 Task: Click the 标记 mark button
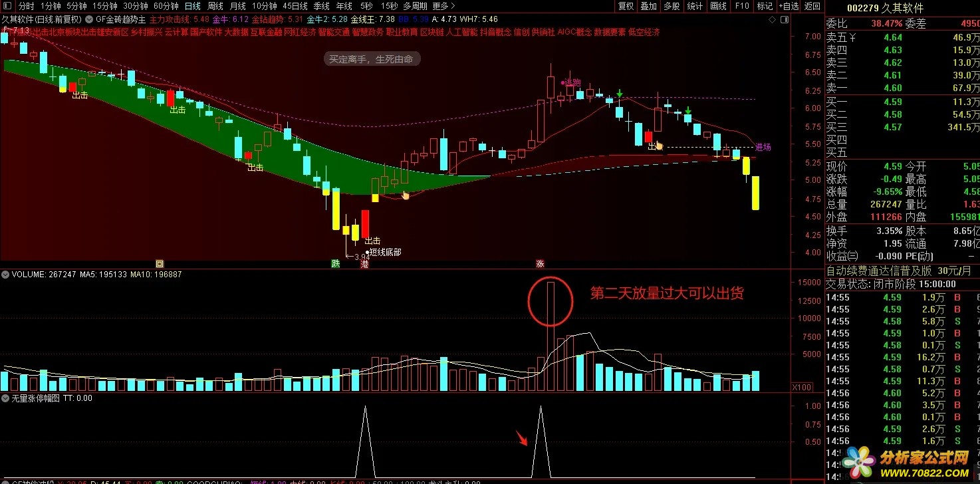pyautogui.click(x=765, y=6)
